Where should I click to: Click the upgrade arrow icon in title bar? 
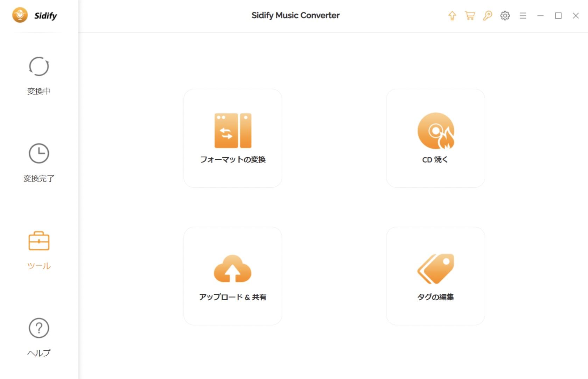click(x=452, y=16)
